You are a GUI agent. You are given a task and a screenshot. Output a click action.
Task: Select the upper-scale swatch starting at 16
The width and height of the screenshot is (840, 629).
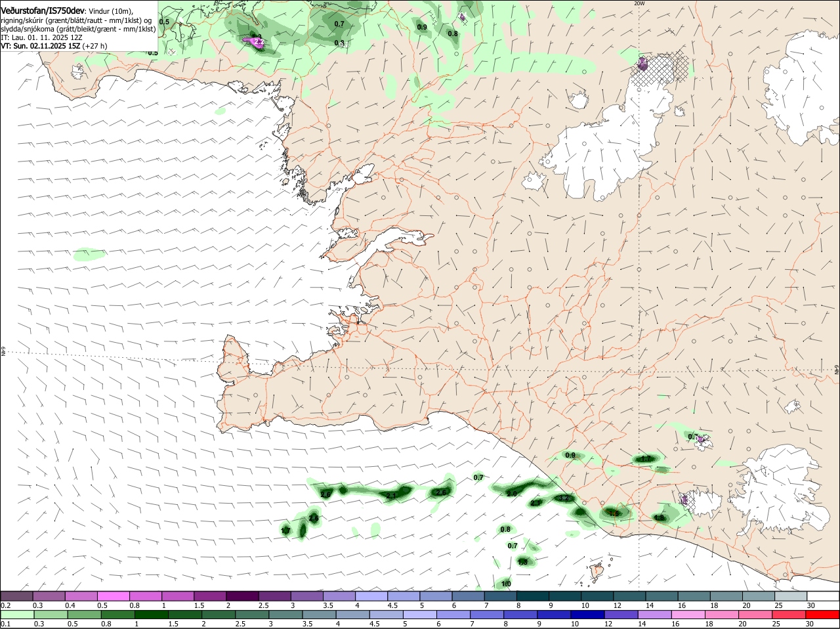[694, 596]
